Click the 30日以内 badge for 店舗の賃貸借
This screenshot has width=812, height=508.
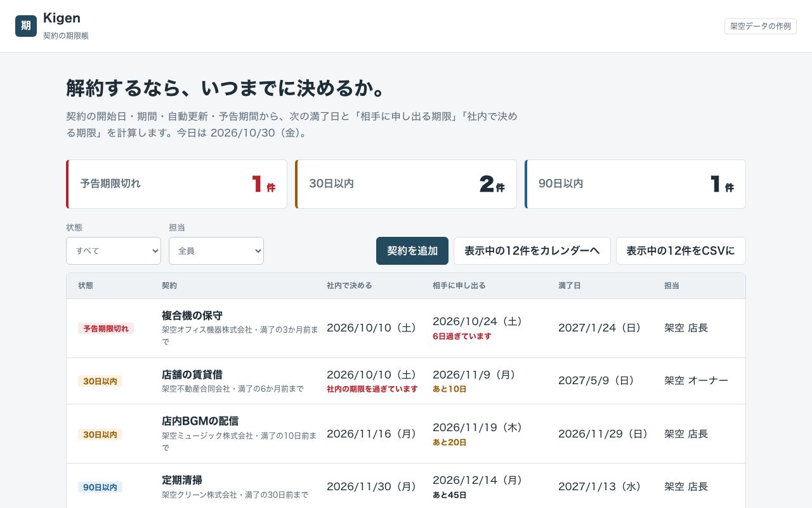(100, 381)
